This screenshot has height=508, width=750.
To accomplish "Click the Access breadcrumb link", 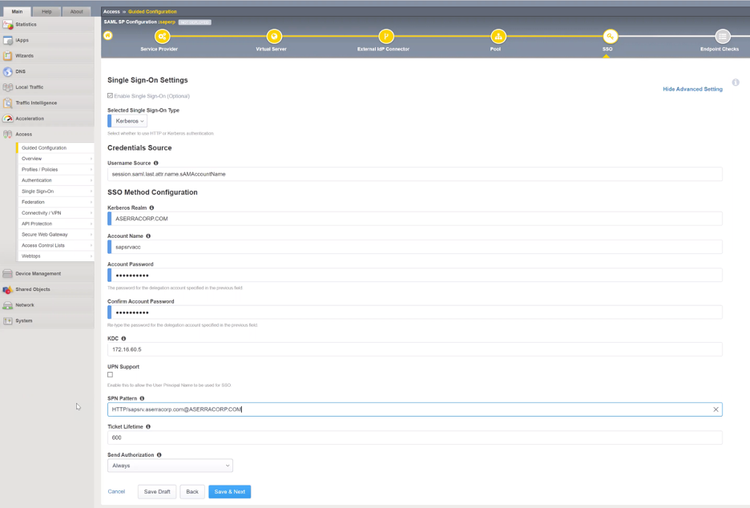I will pos(111,11).
